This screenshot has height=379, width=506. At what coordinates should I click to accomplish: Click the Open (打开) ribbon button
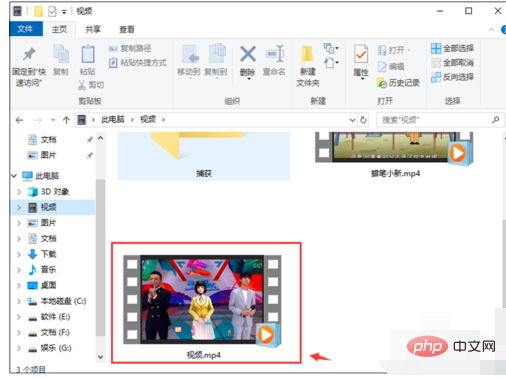point(394,50)
